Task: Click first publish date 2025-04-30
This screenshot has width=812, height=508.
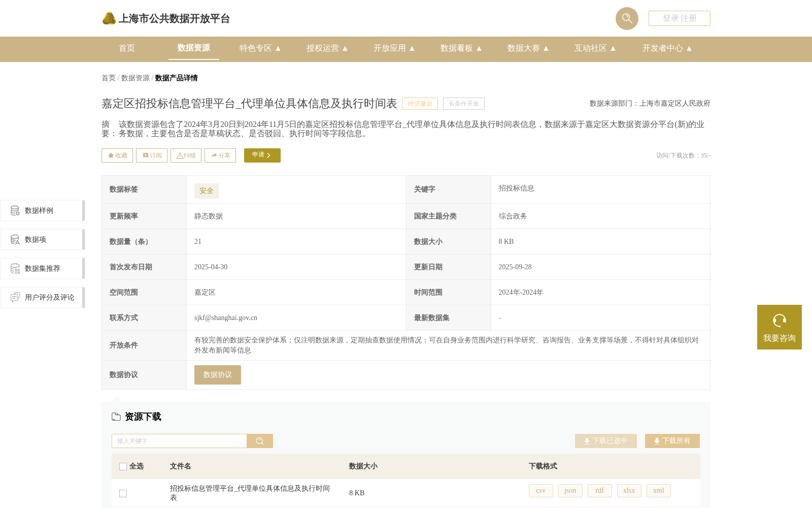Action: coord(211,267)
